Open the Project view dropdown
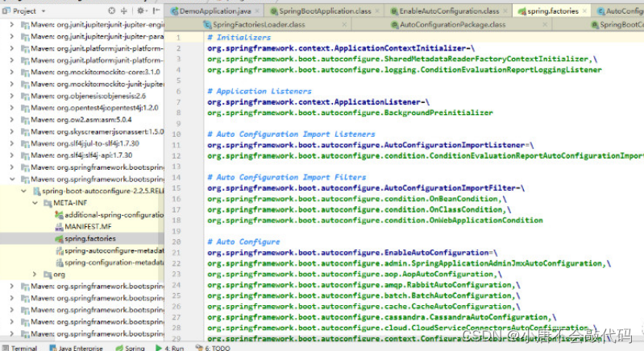The height and width of the screenshot is (351, 644). [44, 11]
